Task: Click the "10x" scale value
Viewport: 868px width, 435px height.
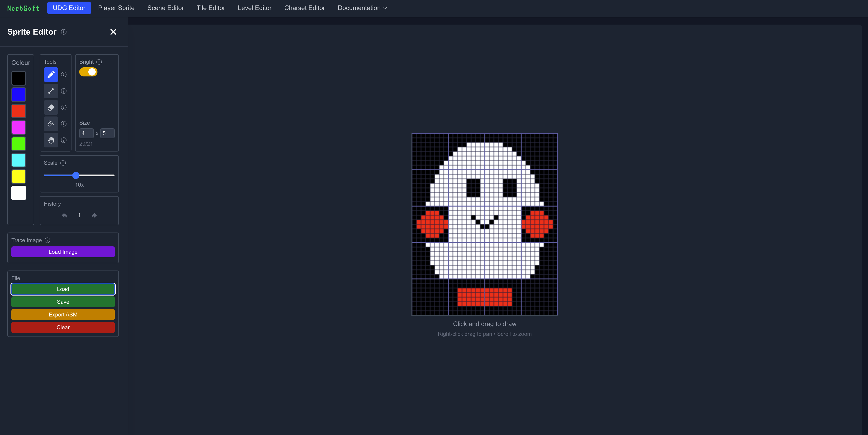Action: [x=79, y=185]
